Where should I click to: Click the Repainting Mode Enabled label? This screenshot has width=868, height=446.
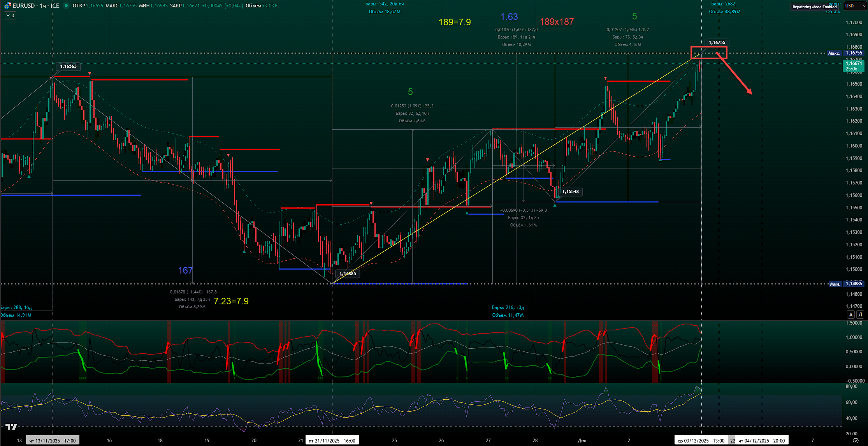pos(814,7)
